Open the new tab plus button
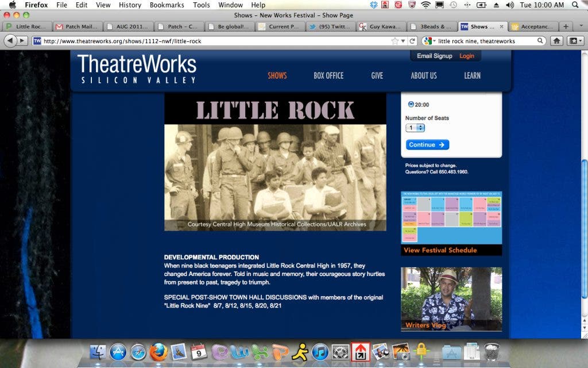The image size is (588, 368). [x=566, y=26]
